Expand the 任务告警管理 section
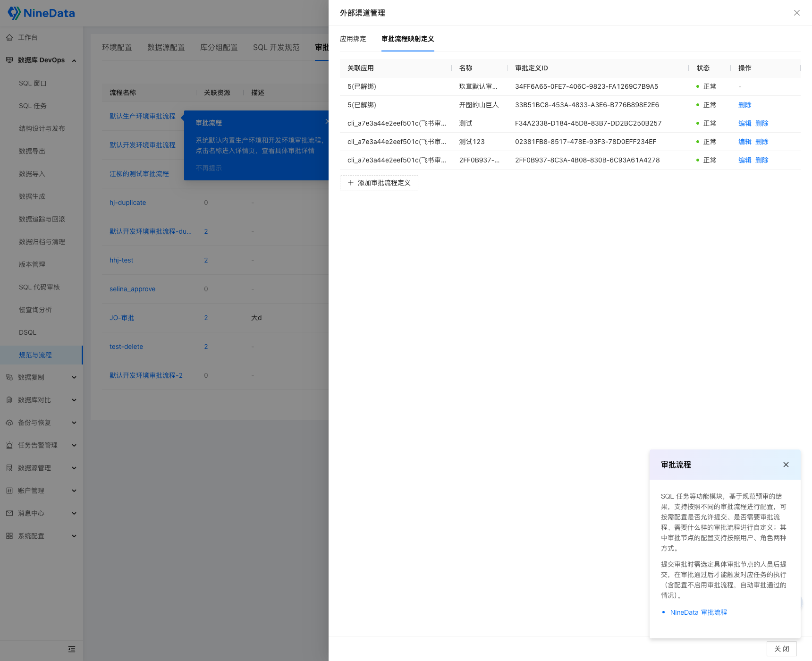Screen dimensions: 812x661 pyautogui.click(x=74, y=445)
